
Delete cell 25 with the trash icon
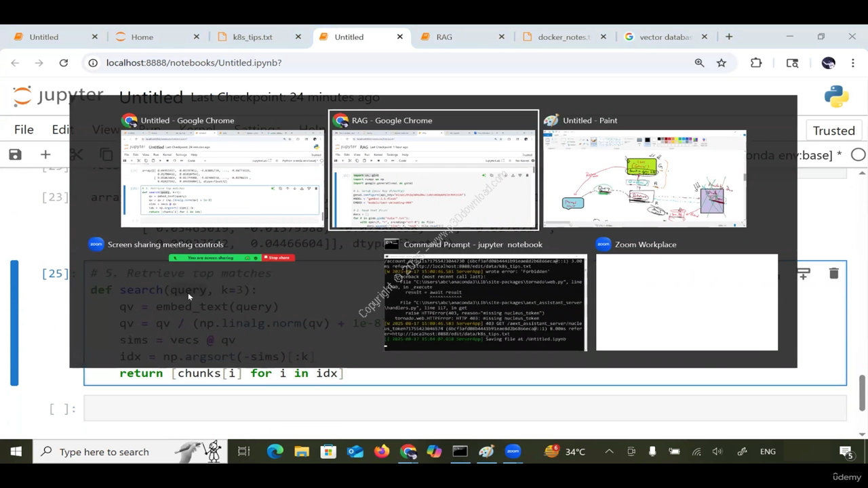tap(833, 274)
